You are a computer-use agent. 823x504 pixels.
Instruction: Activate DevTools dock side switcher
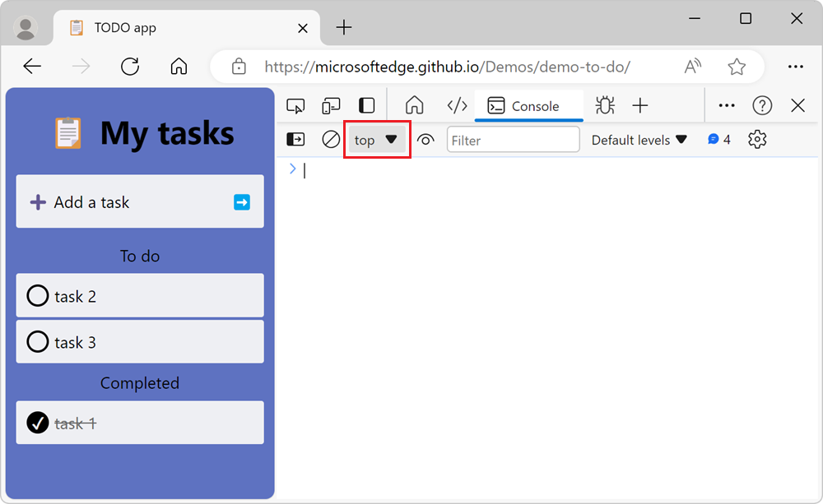[x=366, y=105]
